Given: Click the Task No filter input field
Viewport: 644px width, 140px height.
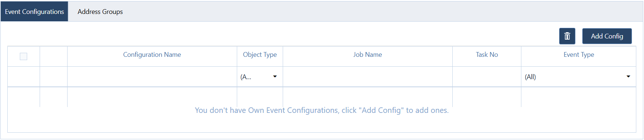Looking at the screenshot, I should tap(487, 77).
